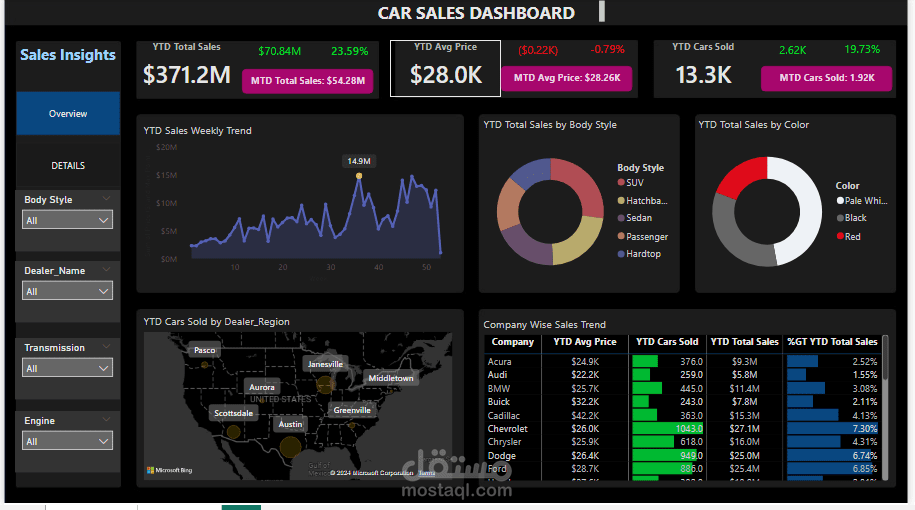Image resolution: width=915 pixels, height=510 pixels.
Task: Click Chevrolet's 1043.0 cars sold bar
Action: coord(668,429)
